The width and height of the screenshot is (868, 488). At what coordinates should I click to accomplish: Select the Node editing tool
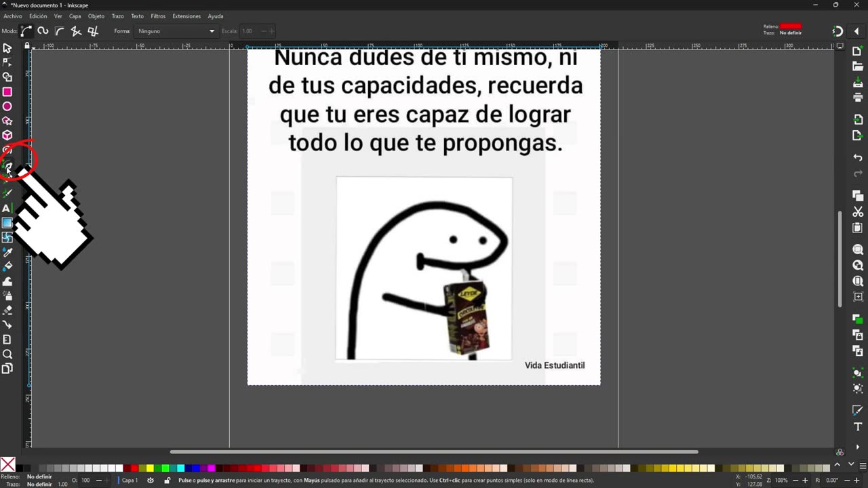point(7,62)
